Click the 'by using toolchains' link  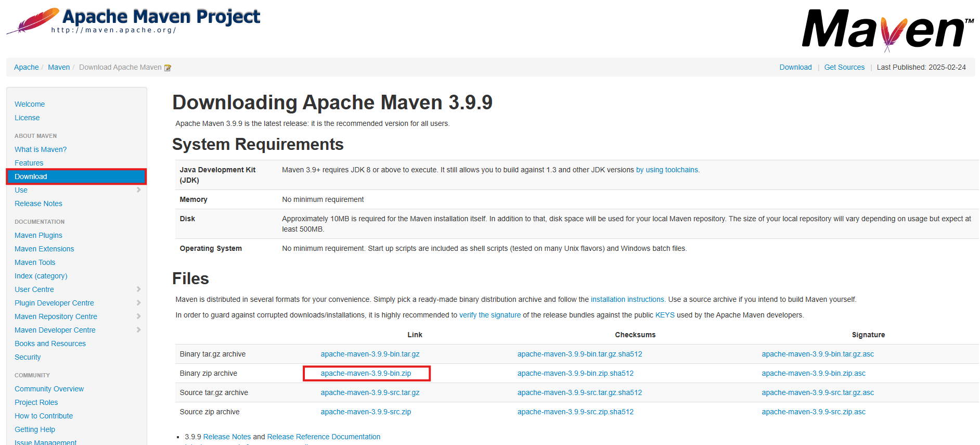click(668, 170)
